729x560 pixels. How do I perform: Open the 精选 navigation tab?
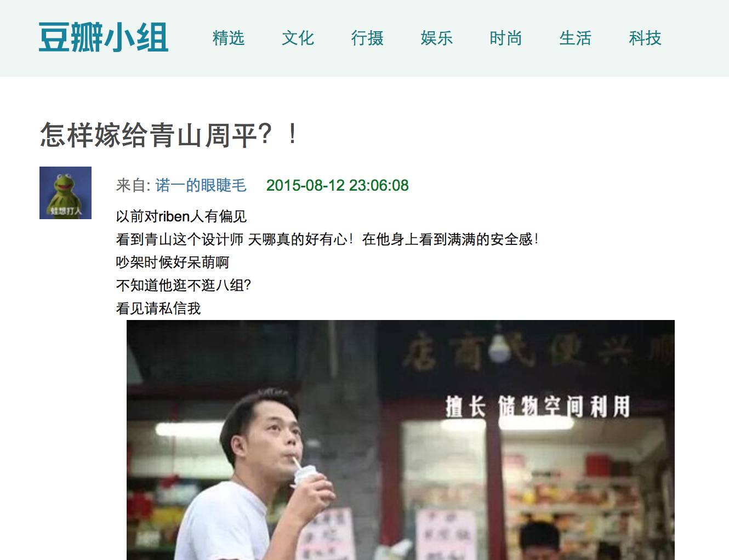[229, 38]
